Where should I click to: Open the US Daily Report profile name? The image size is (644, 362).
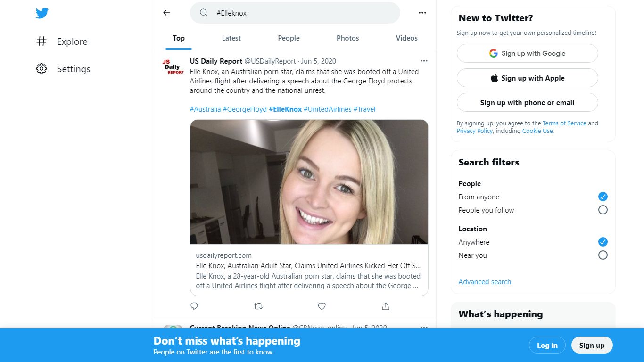tap(216, 61)
